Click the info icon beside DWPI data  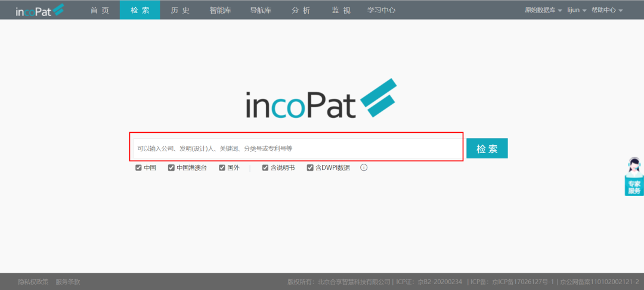point(364,168)
